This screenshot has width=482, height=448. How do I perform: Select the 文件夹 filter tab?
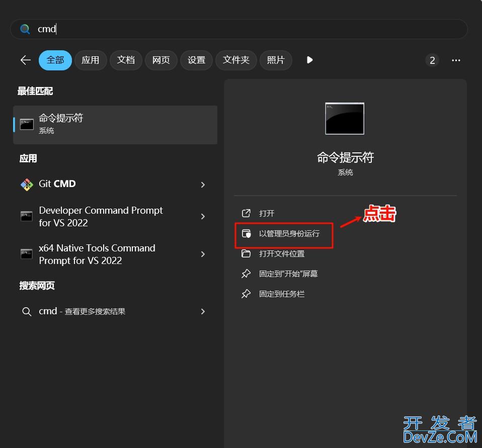click(x=236, y=60)
